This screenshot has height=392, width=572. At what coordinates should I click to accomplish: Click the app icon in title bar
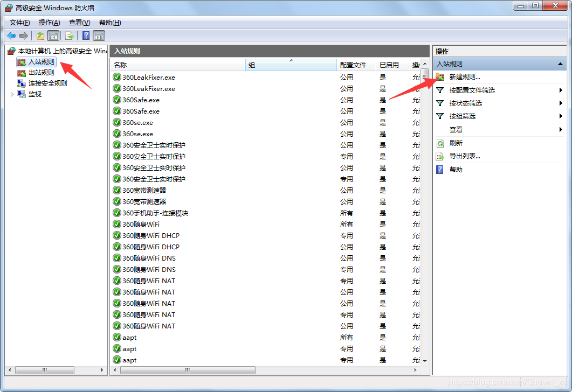(x=9, y=8)
